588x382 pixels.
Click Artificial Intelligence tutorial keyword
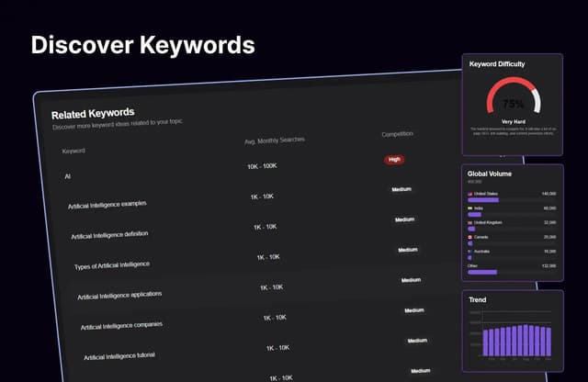pos(120,356)
